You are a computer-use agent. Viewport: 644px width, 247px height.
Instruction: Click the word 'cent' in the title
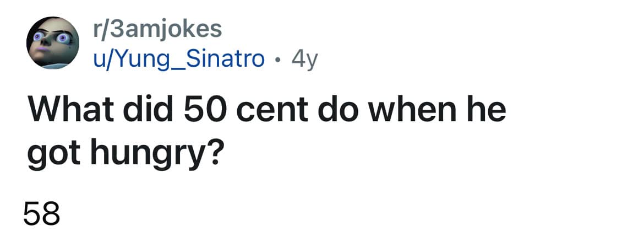[270, 110]
